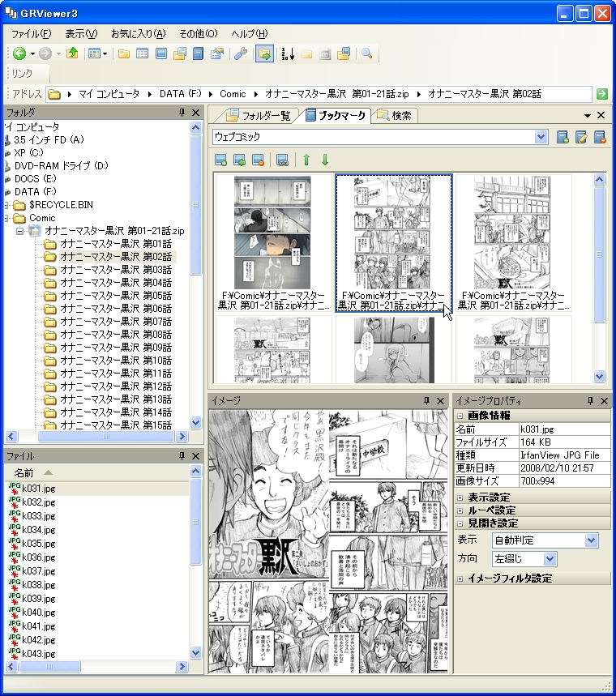Screen dimensions: 616x696
Task: Open the 表示(V) menu
Action: pyautogui.click(x=81, y=34)
